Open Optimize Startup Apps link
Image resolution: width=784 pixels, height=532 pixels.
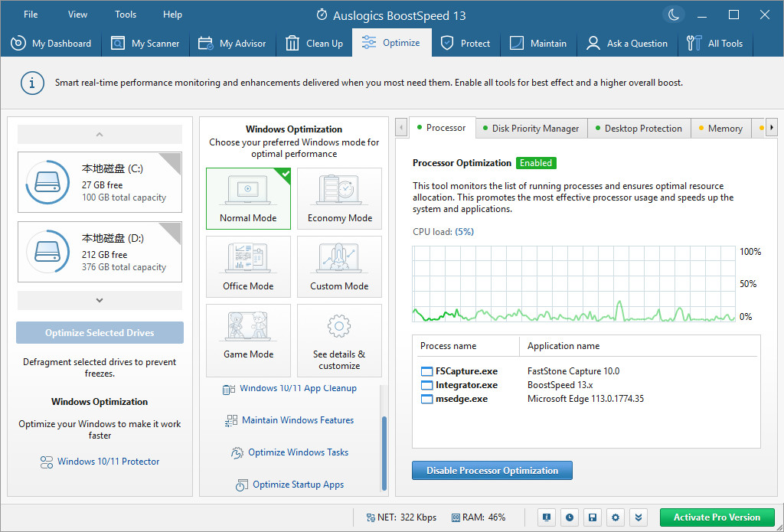click(x=299, y=485)
